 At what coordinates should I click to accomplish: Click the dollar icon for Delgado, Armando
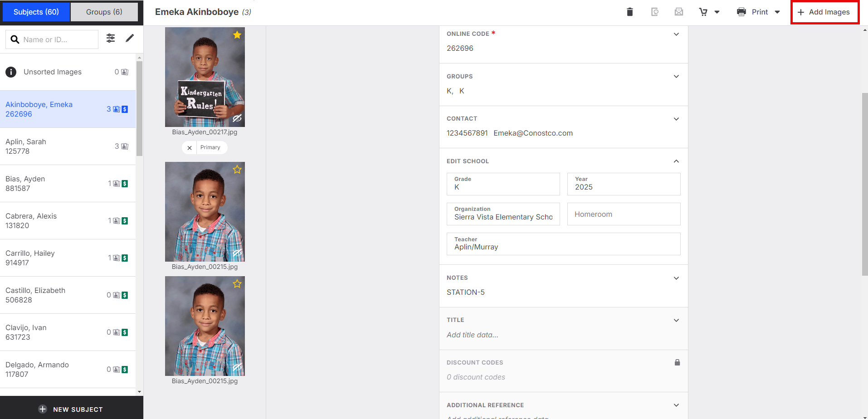[125, 370]
